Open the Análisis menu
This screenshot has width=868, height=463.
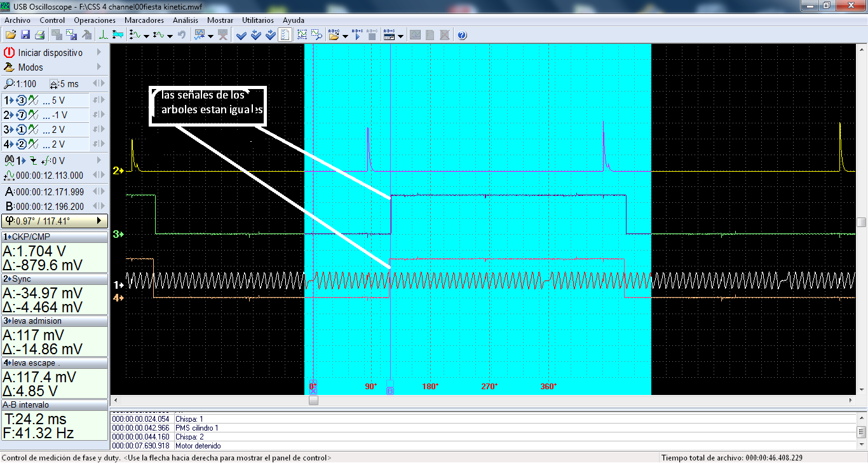click(x=185, y=20)
